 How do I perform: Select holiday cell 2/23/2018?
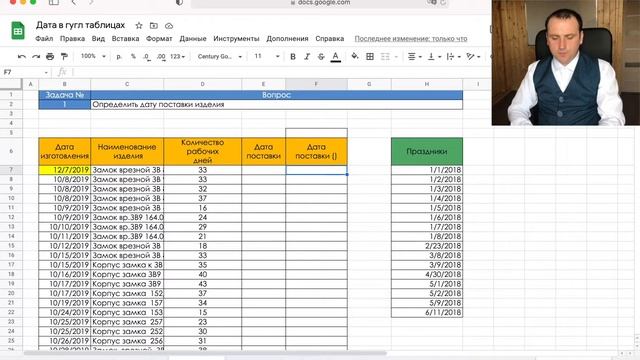(427, 246)
